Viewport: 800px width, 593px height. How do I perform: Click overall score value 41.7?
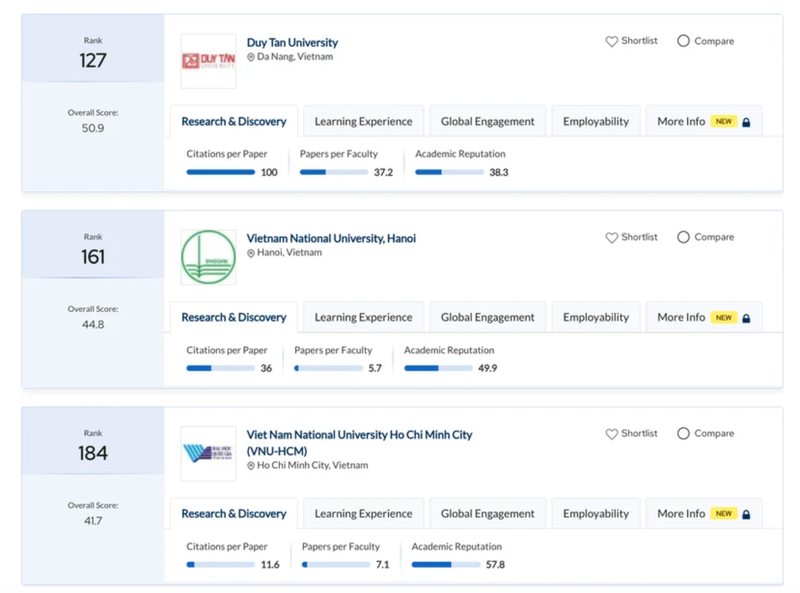click(x=93, y=521)
